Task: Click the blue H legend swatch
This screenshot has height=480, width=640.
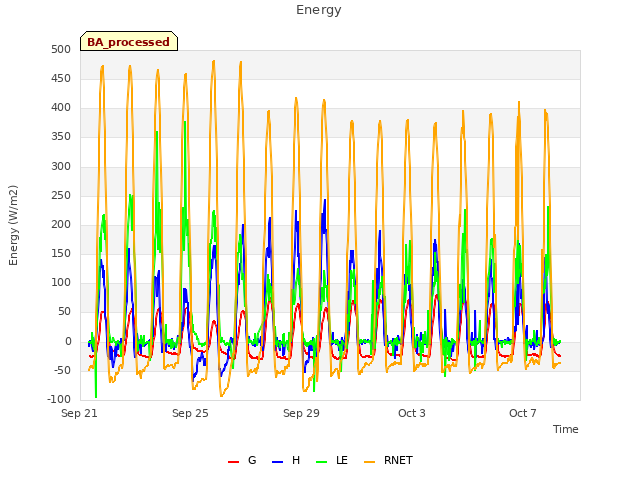Action: (x=277, y=462)
